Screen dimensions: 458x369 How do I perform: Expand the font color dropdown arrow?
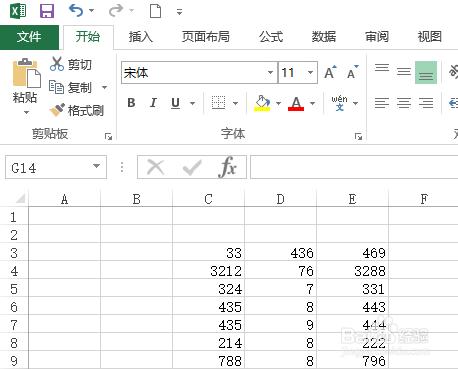tap(312, 103)
